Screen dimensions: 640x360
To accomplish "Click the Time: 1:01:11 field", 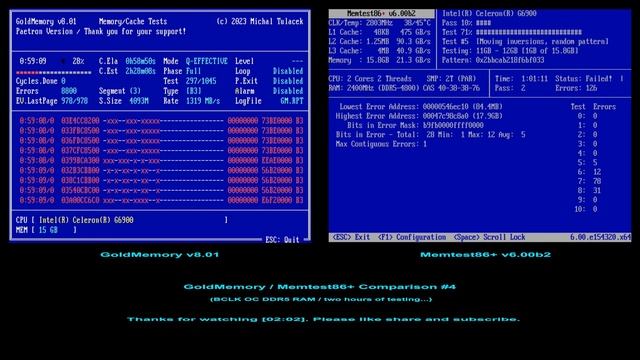I will [521, 79].
